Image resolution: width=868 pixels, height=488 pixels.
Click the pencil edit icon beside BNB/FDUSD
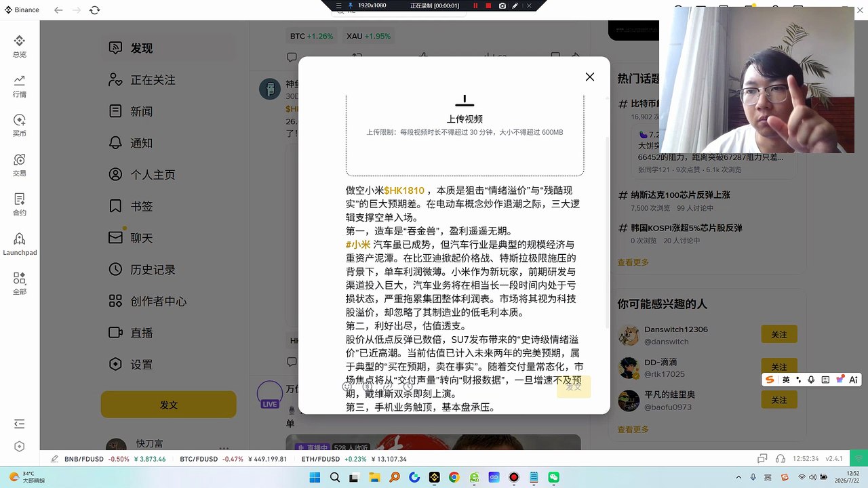pyautogui.click(x=54, y=459)
